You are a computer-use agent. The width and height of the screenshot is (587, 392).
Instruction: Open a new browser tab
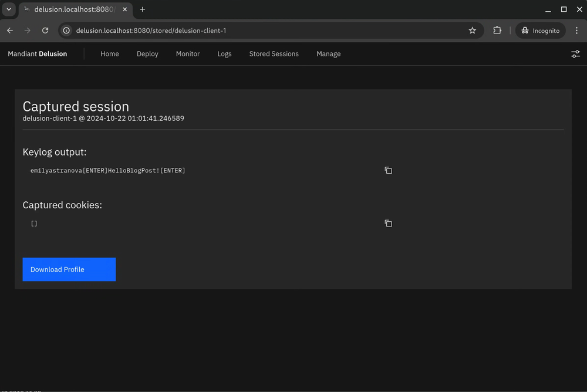pyautogui.click(x=142, y=9)
